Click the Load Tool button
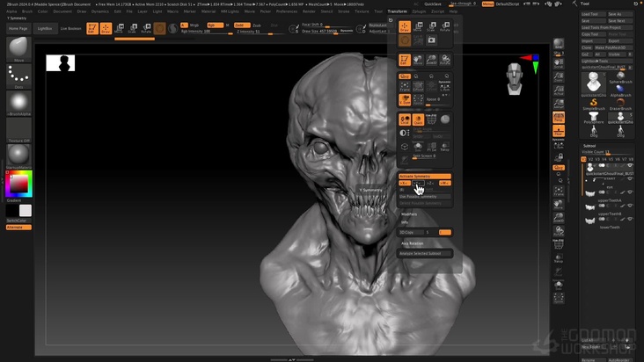Viewport: 644px width, 362px height. tap(591, 14)
